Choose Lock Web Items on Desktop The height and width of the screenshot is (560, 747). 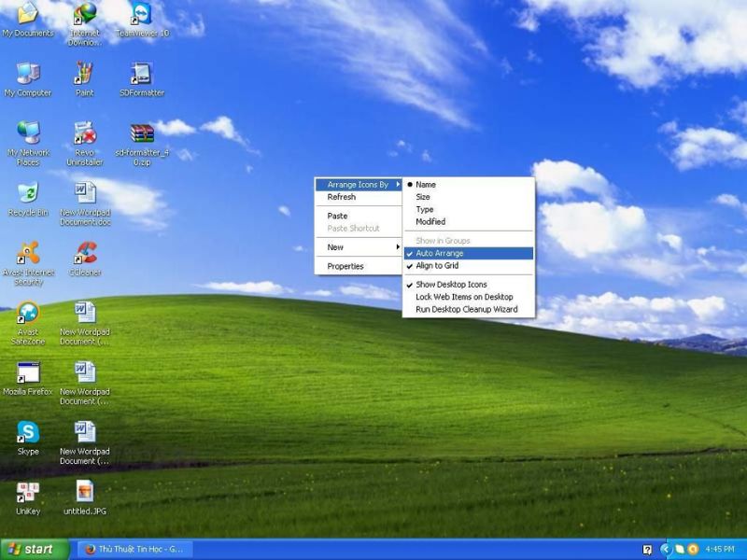469,297
